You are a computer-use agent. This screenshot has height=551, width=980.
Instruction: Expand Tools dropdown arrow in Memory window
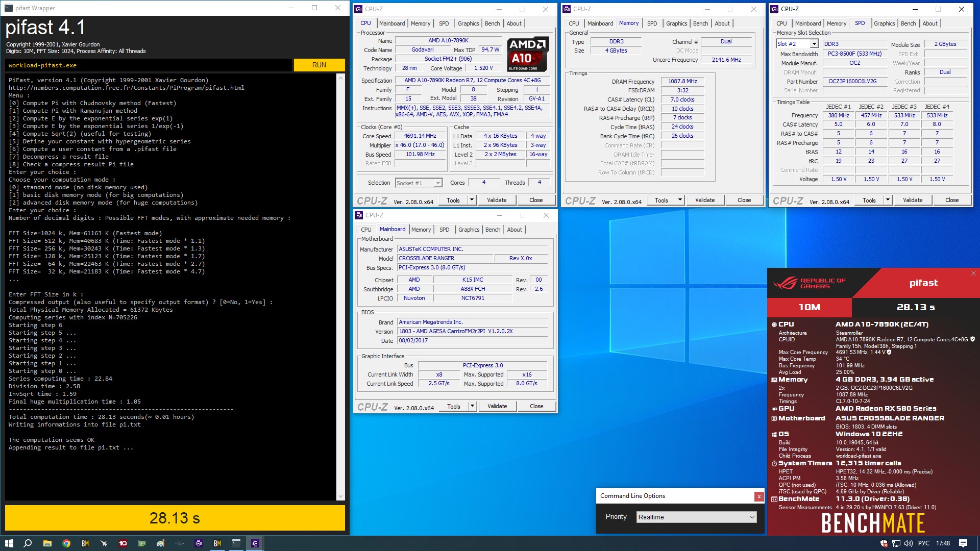click(680, 200)
